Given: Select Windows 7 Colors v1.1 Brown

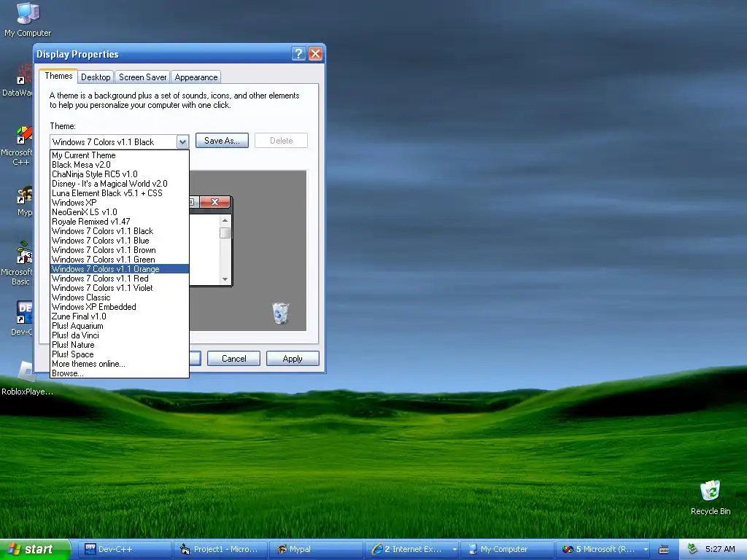Looking at the screenshot, I should pyautogui.click(x=120, y=251).
